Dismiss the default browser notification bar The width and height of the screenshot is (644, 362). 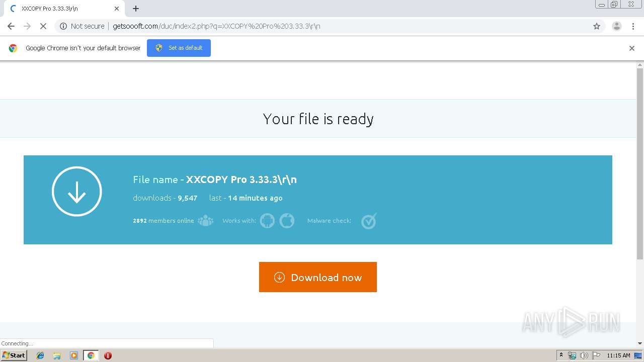click(x=632, y=48)
